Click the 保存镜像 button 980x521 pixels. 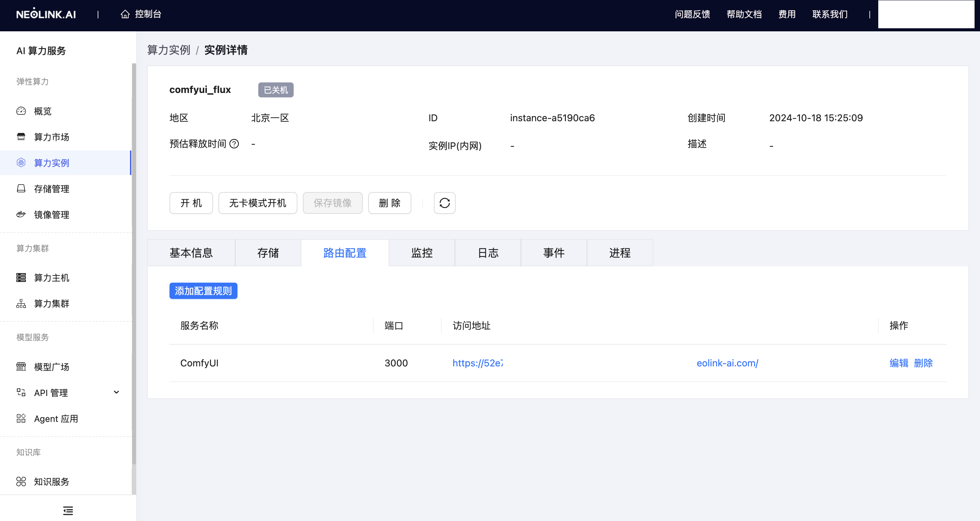[x=332, y=203]
